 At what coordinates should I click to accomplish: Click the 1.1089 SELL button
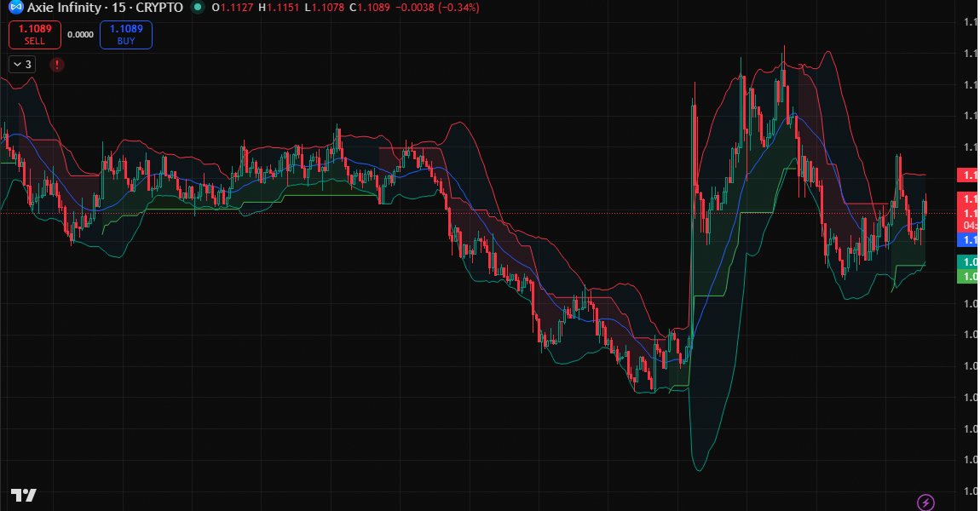click(34, 34)
